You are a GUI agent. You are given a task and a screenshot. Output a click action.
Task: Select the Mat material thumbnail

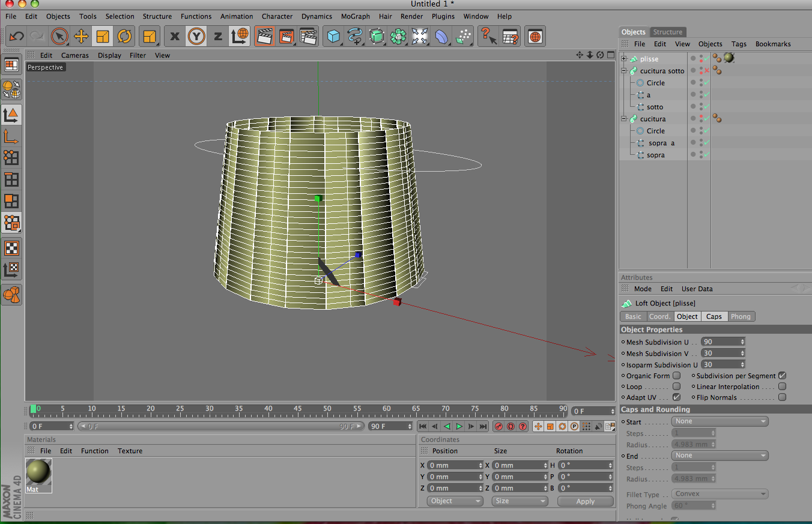point(38,473)
